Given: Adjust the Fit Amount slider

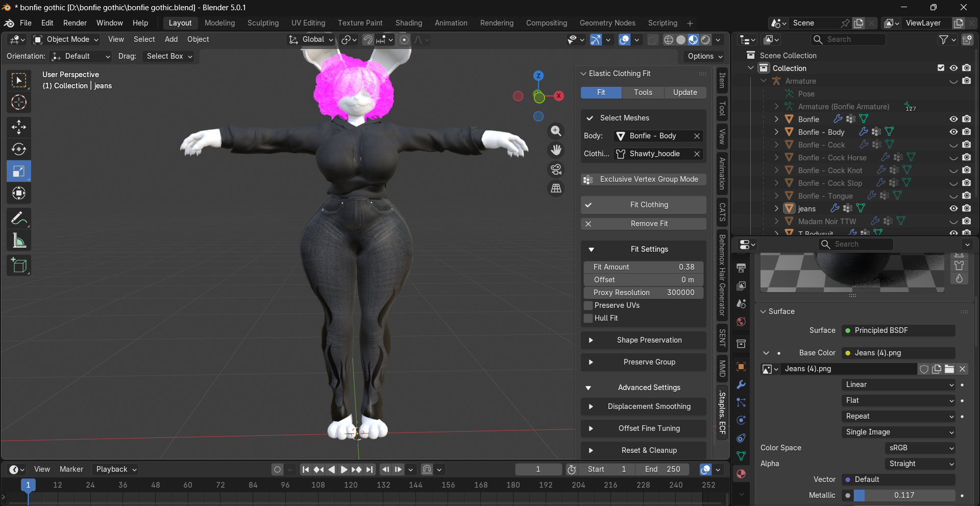Looking at the screenshot, I should click(644, 267).
